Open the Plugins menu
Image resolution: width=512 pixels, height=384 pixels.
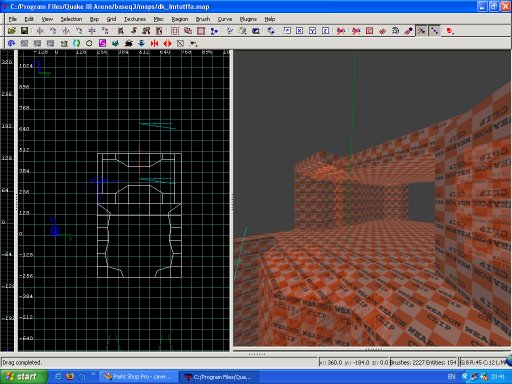[x=248, y=19]
